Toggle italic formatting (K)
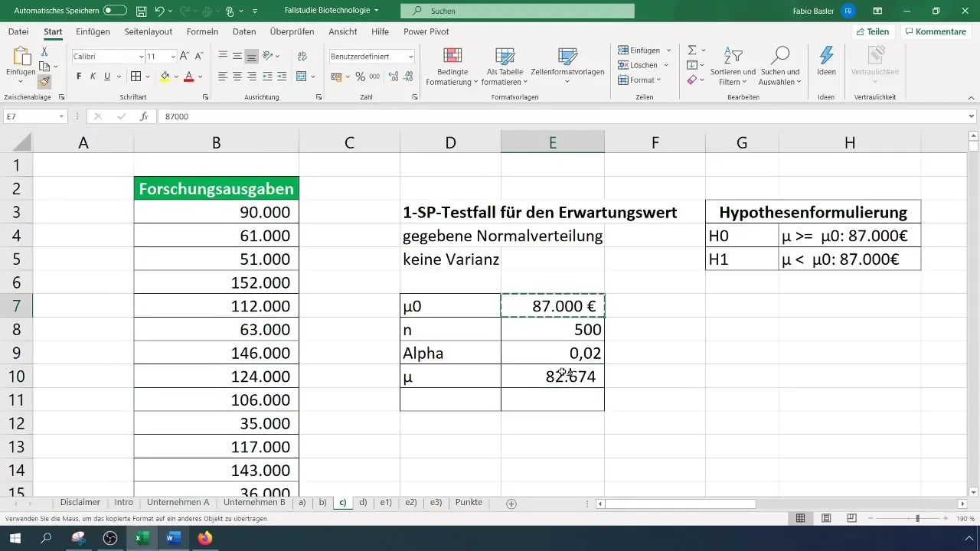This screenshot has height=551, width=980. click(x=93, y=77)
